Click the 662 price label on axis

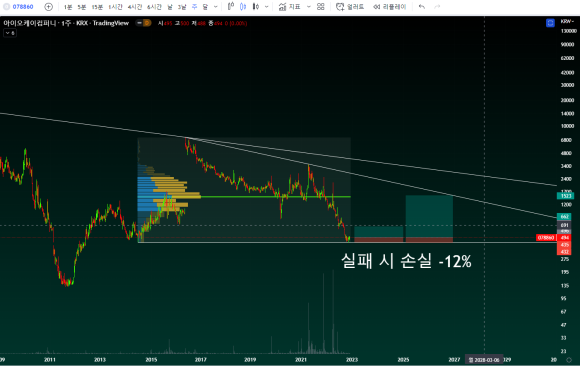(564, 216)
